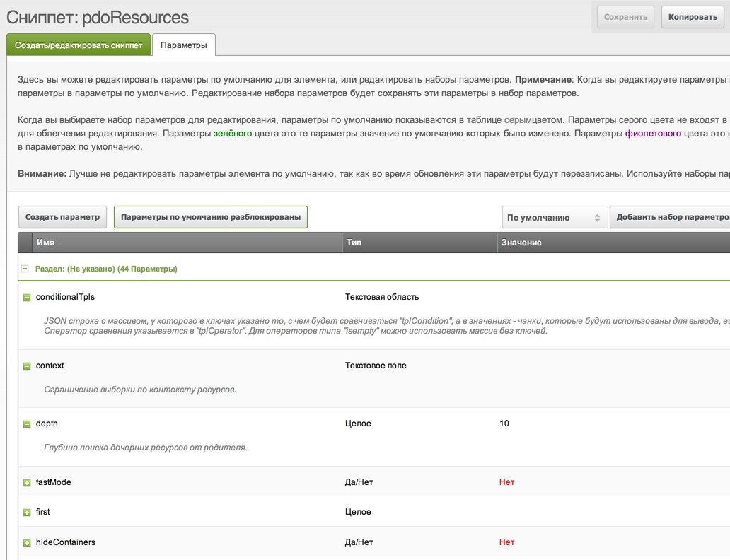Select the depth value cell '10'
The width and height of the screenshot is (730, 560).
pyautogui.click(x=504, y=424)
